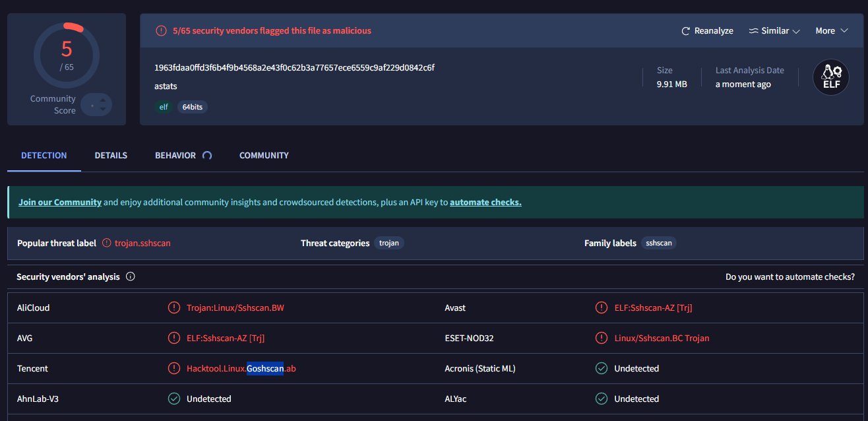Click the Reanalyze refresh icon

pyautogui.click(x=685, y=31)
